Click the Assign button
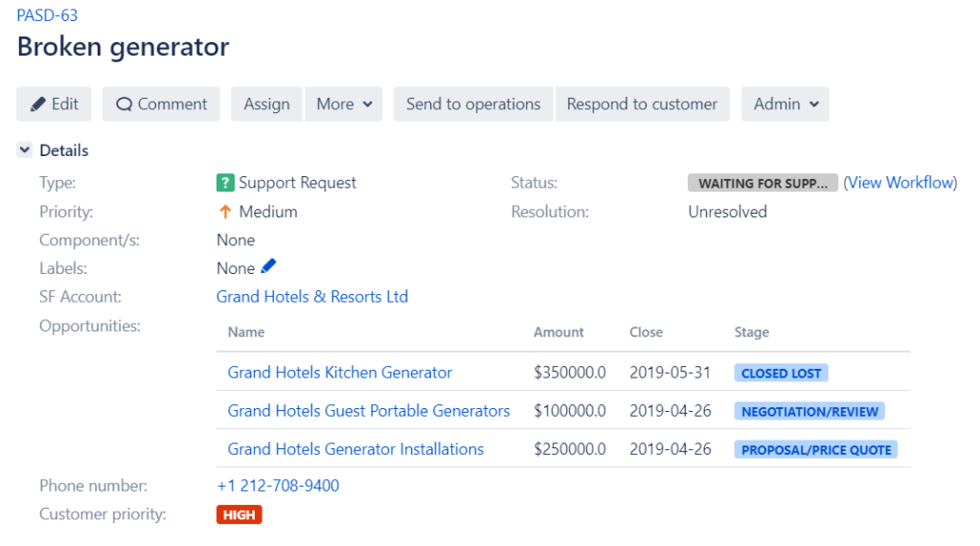Viewport: 980px width, 546px height. [x=266, y=104]
